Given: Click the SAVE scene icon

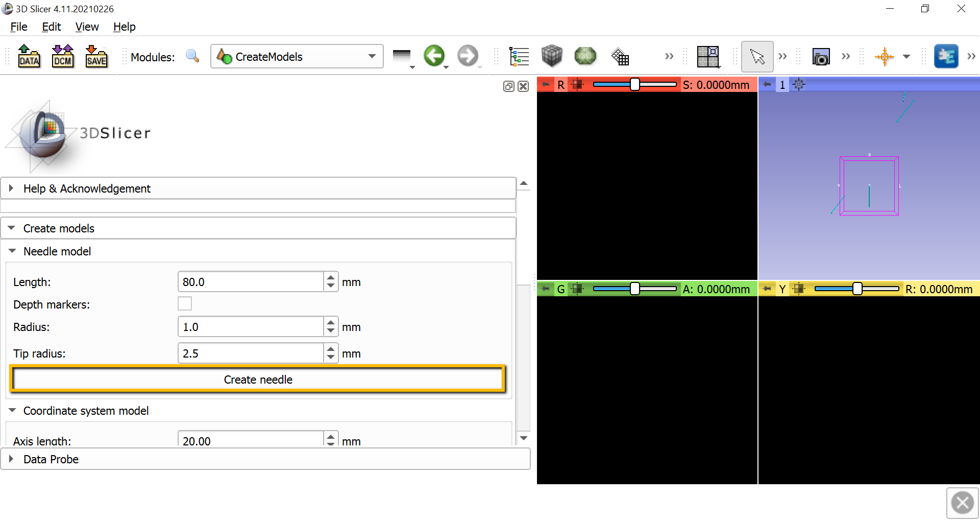Looking at the screenshot, I should pyautogui.click(x=96, y=56).
